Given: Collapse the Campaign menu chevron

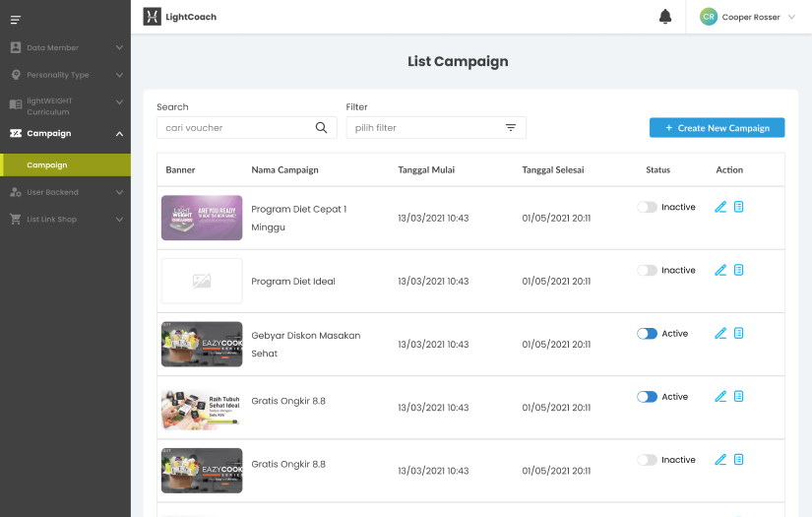Looking at the screenshot, I should tap(120, 134).
